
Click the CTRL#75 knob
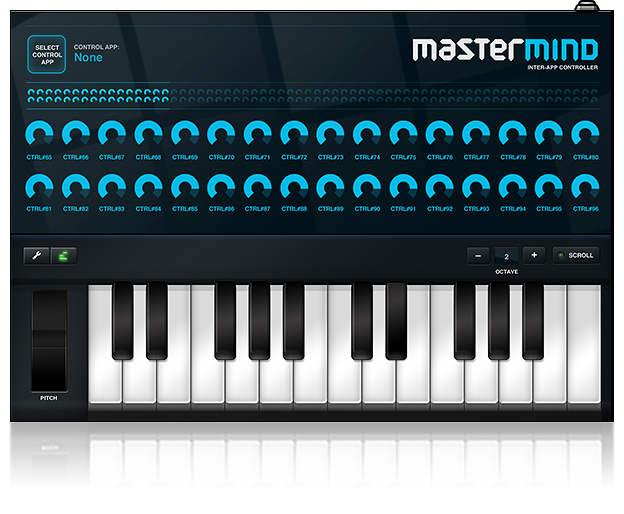(x=403, y=133)
